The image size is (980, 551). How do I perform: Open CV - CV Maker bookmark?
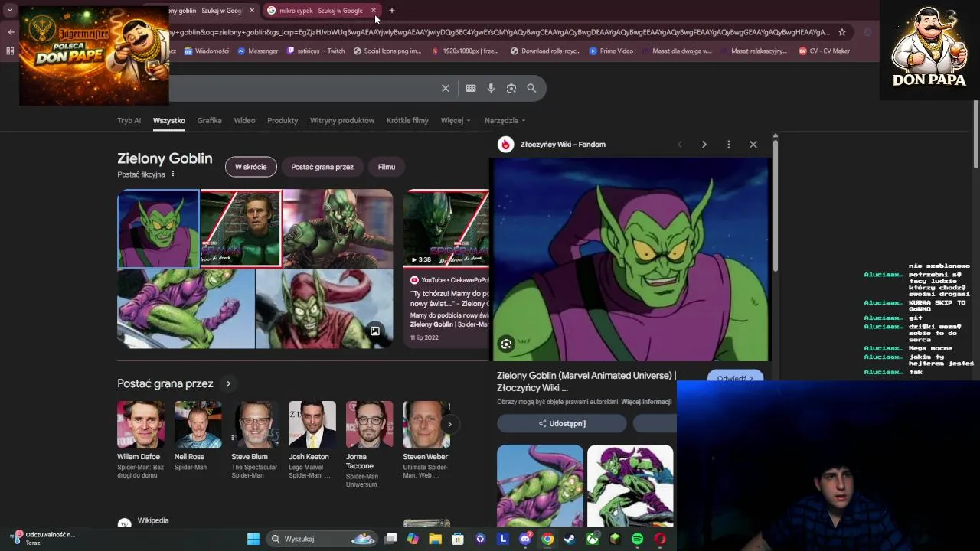825,51
